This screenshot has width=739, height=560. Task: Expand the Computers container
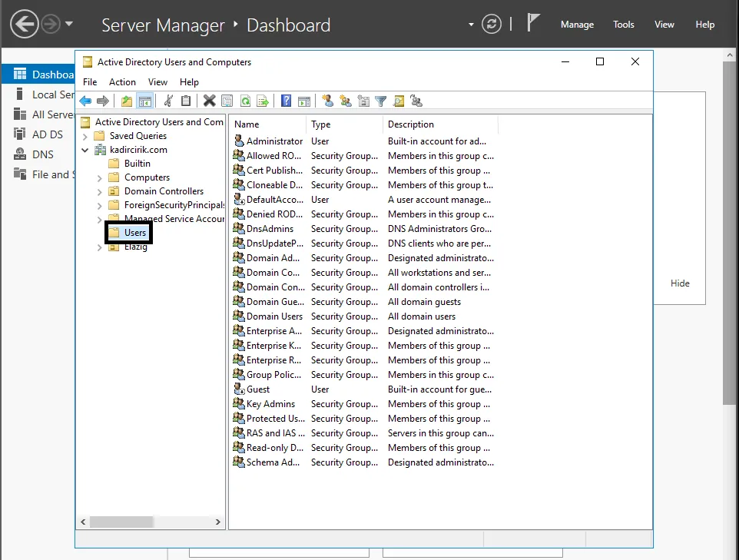(99, 178)
